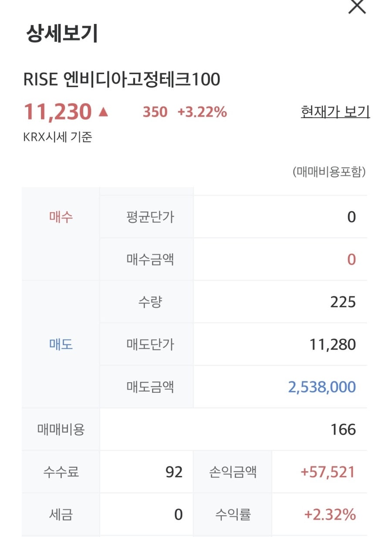The width and height of the screenshot is (392, 537).
Task: Tap the 350 price change value
Action: [155, 112]
